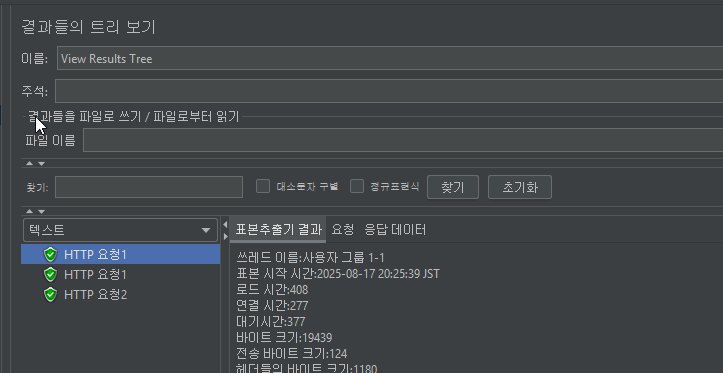Click into the 파일 이름 input field
Screen dimensions: 723x373
(x=403, y=140)
